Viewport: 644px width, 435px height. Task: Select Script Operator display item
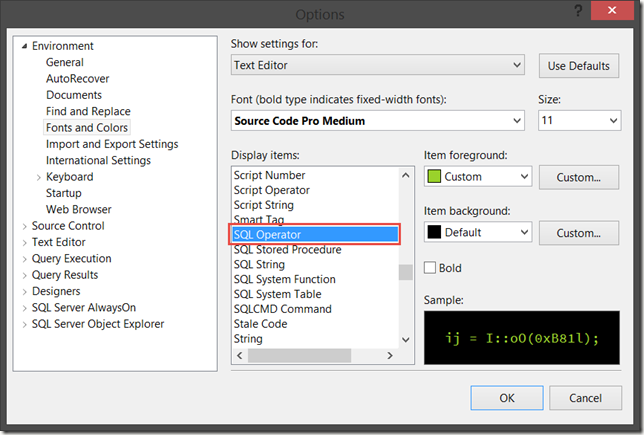pos(271,190)
